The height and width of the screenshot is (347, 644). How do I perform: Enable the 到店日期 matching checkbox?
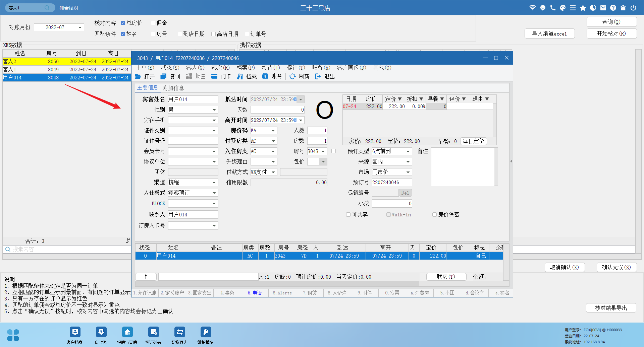pyautogui.click(x=180, y=34)
